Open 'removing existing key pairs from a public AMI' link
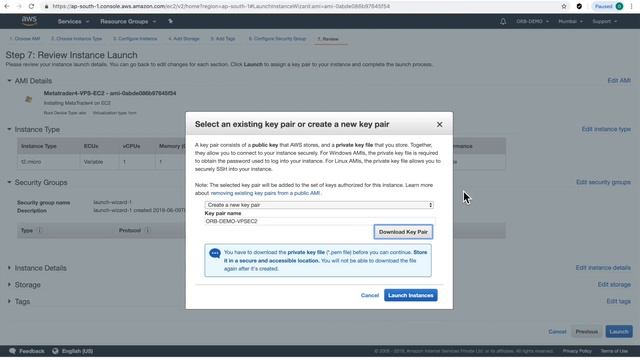Image resolution: width=640 pixels, height=360 pixels. [265, 193]
